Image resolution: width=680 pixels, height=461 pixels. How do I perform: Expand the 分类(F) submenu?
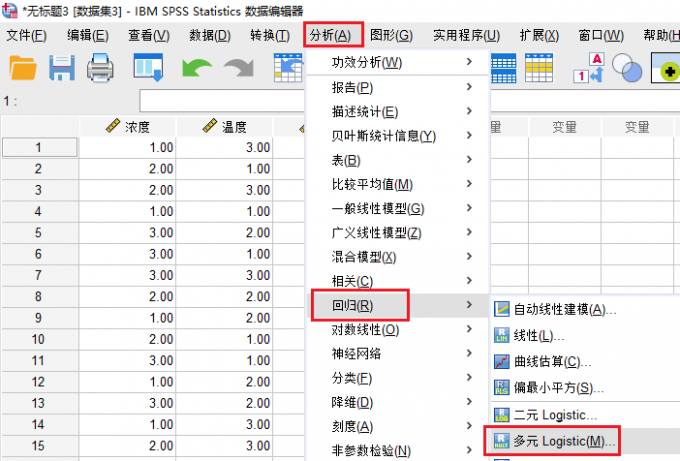coord(398,379)
